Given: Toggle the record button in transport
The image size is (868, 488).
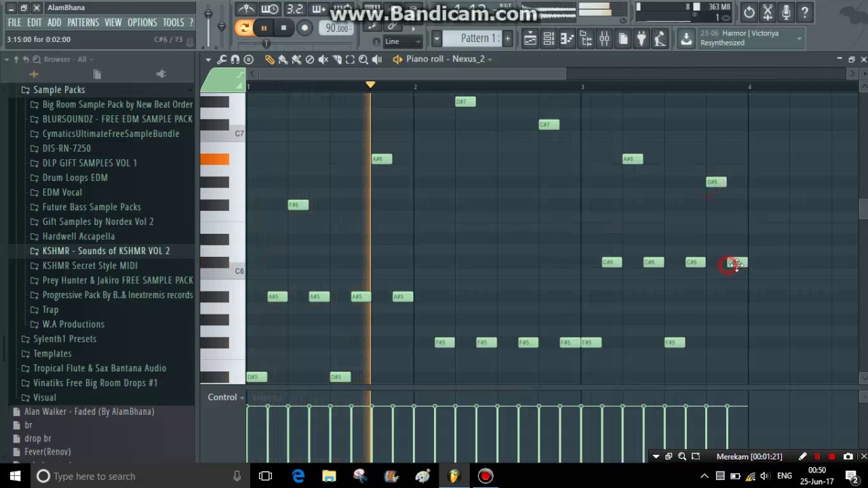Looking at the screenshot, I should pos(304,28).
